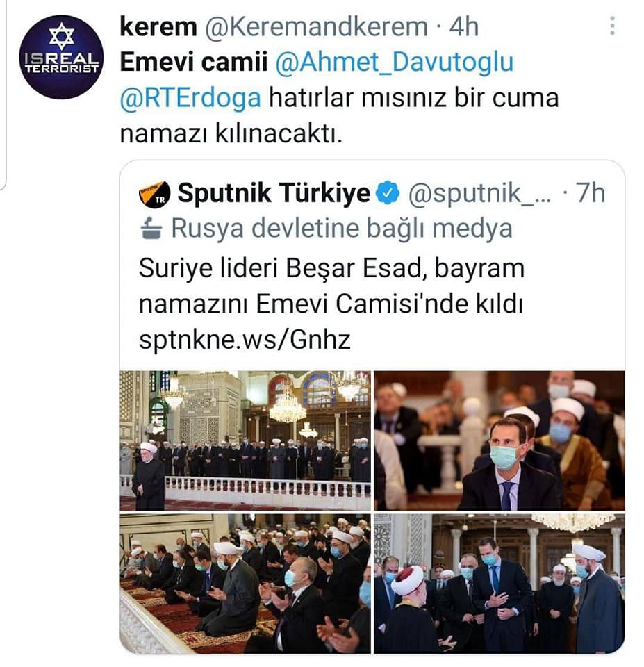Click the 7h quoted tweet timestamp
Screen dimensions: 644x667
click(591, 193)
